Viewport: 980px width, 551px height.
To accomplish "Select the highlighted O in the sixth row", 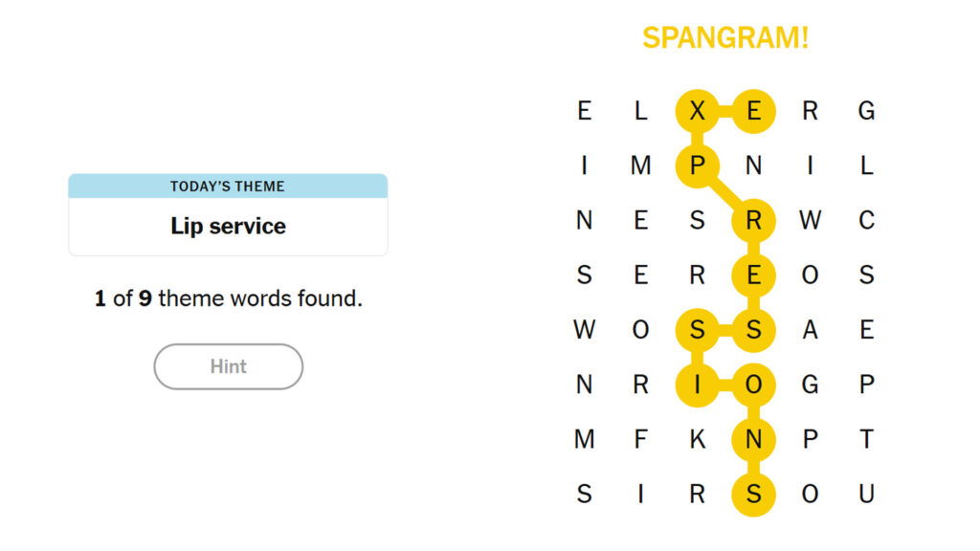I will (753, 386).
